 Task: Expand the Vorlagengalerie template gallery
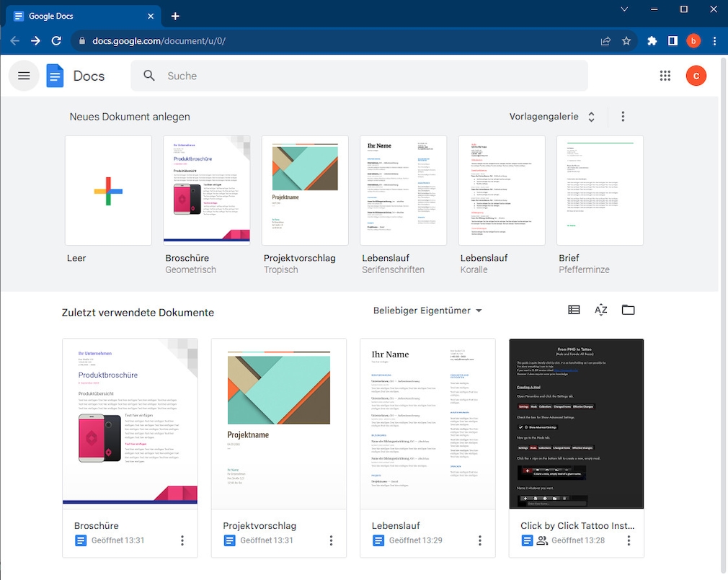coord(553,117)
